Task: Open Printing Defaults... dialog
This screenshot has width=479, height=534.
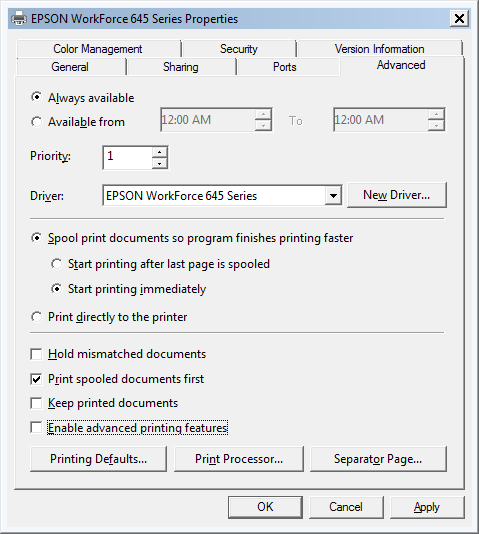Action: pyautogui.click(x=98, y=459)
